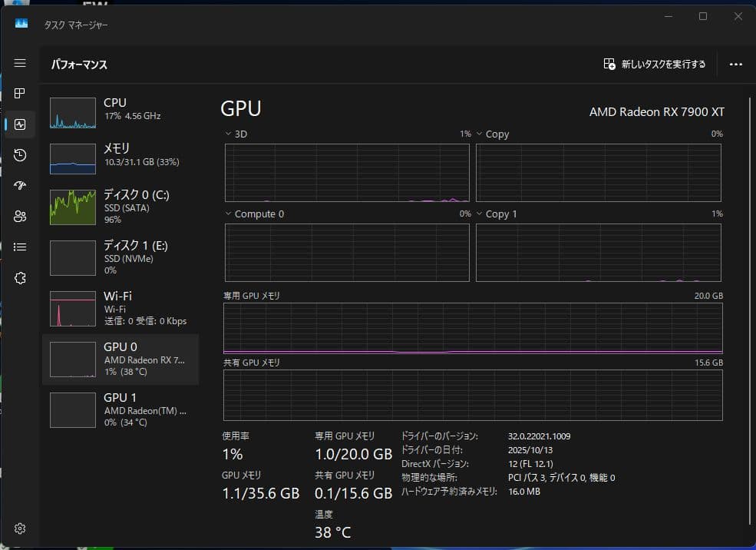The image size is (756, 550).
Task: Select メモリ in the performance list
Action: click(x=120, y=158)
